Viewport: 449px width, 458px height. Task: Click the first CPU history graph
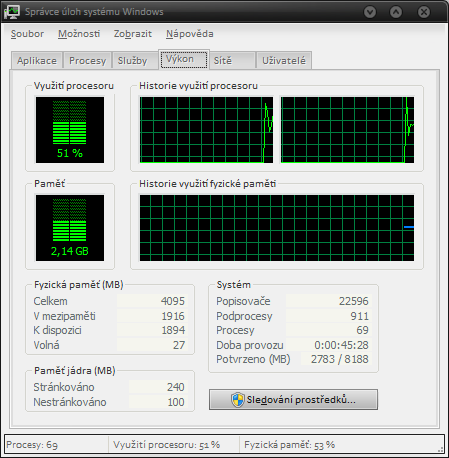pyautogui.click(x=206, y=130)
